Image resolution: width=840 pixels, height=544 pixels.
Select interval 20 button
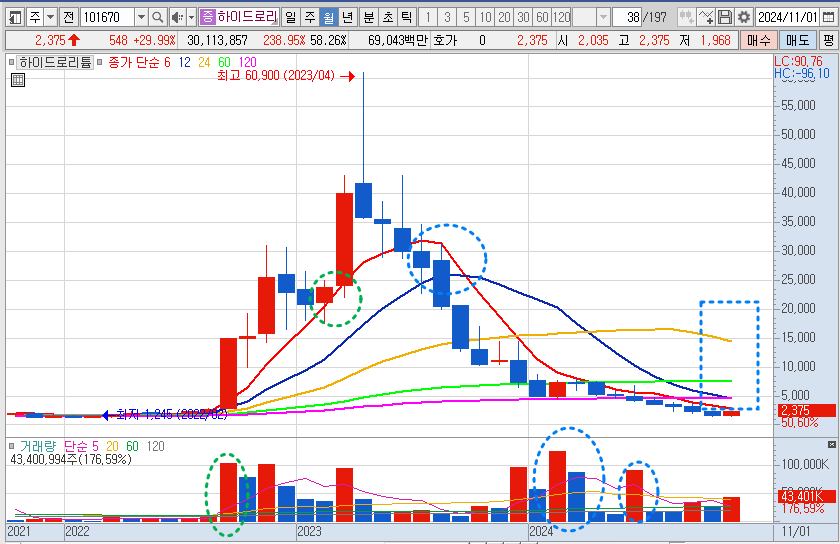coord(504,17)
